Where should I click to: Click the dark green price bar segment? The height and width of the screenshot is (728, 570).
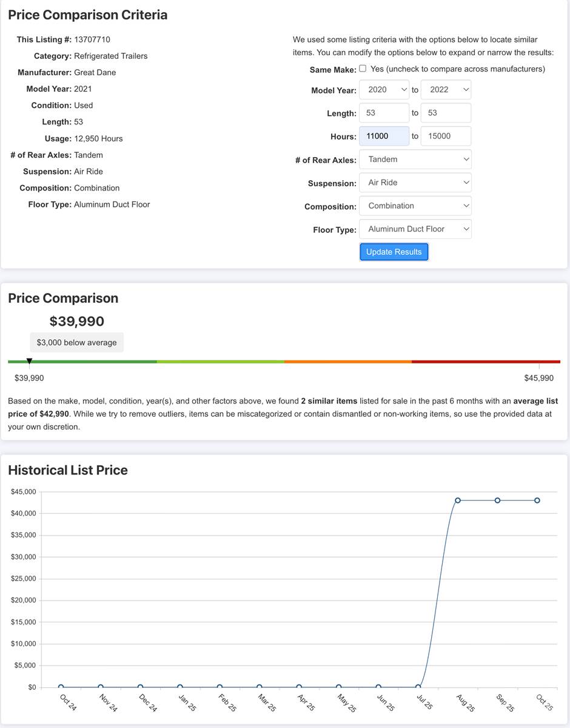tap(91, 362)
